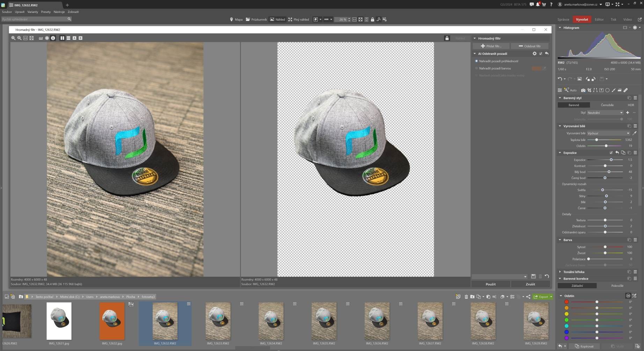Open the Vyrovnání bílé preset dropdown
The height and width of the screenshot is (351, 644).
pos(608,133)
